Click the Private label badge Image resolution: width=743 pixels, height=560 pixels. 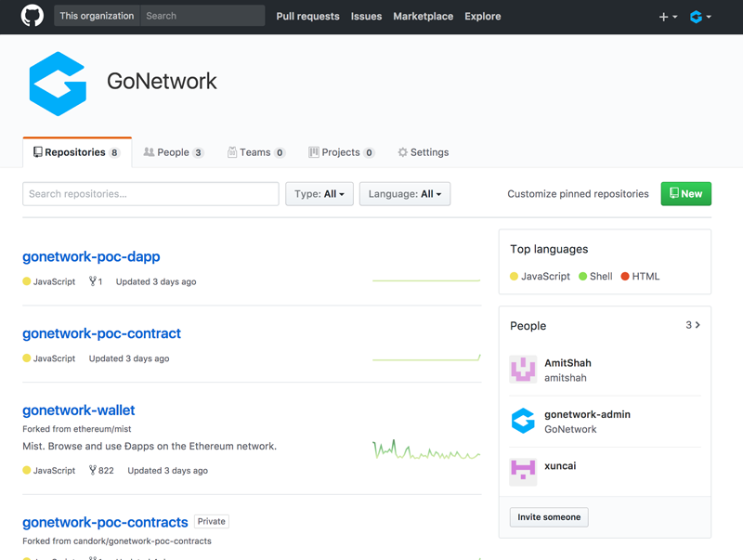212,522
